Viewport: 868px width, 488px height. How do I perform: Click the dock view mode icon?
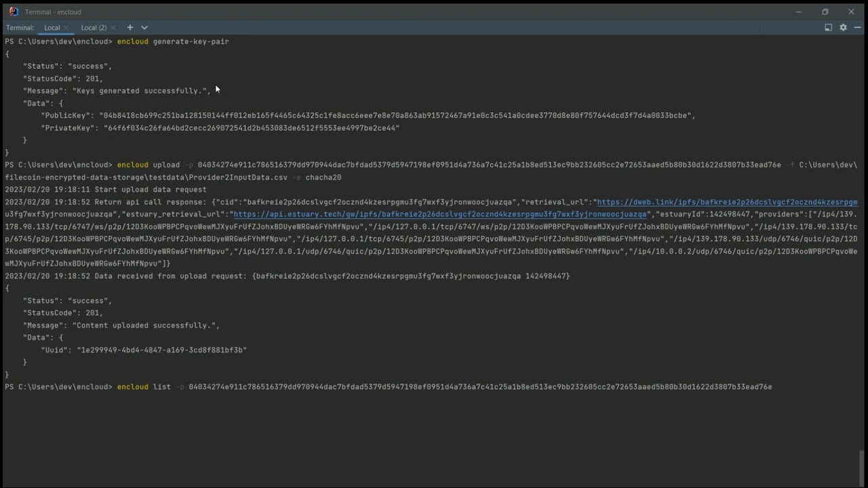[x=828, y=28]
